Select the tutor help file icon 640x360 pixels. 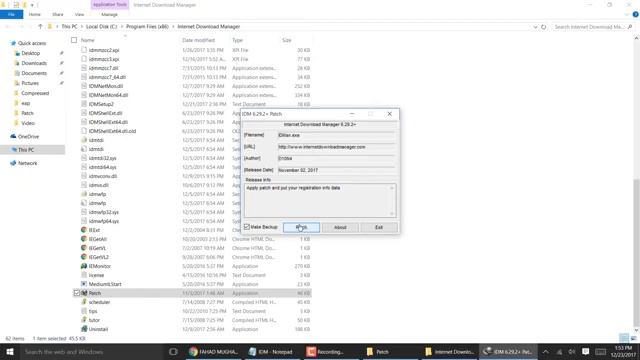click(x=84, y=320)
